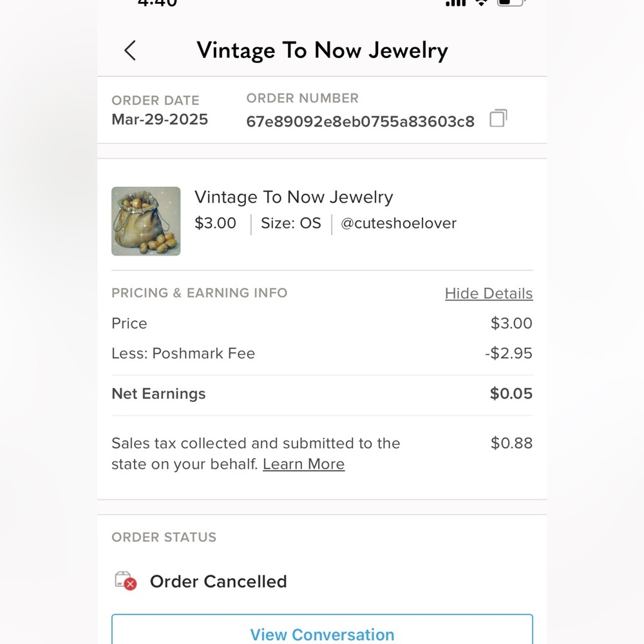
Task: Open the gold pouch listing thumbnail
Action: [x=146, y=222]
